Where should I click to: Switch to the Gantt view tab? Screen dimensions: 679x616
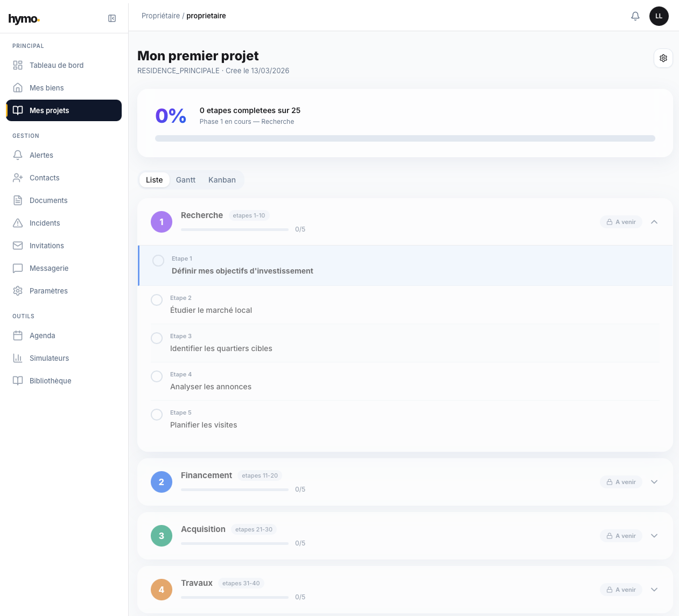[185, 180]
